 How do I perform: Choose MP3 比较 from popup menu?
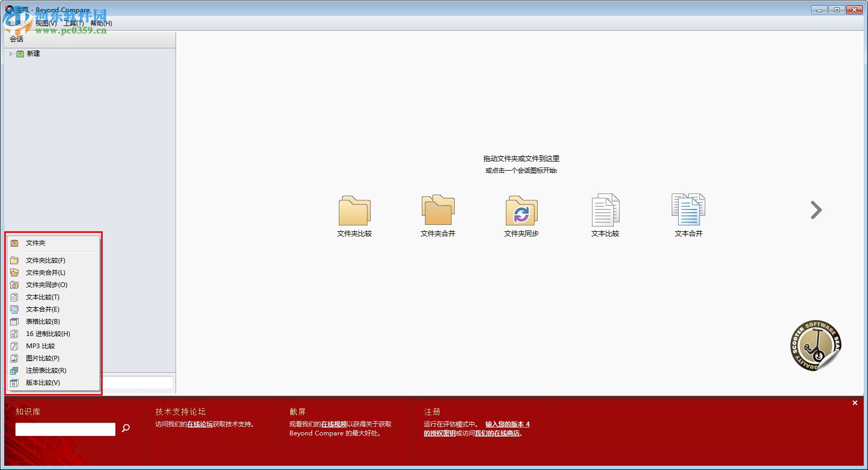pyautogui.click(x=54, y=346)
